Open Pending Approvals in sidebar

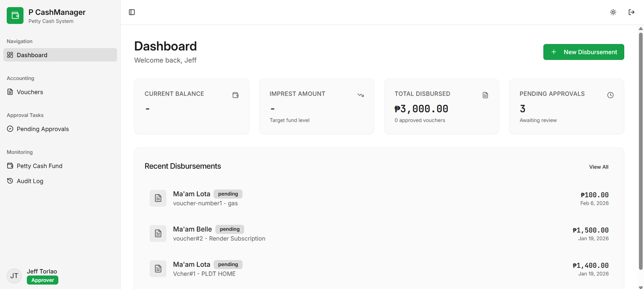[43, 129]
